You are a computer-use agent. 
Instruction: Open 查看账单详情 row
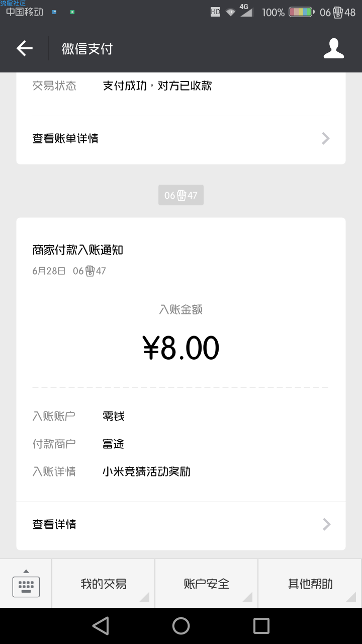pyautogui.click(x=181, y=138)
